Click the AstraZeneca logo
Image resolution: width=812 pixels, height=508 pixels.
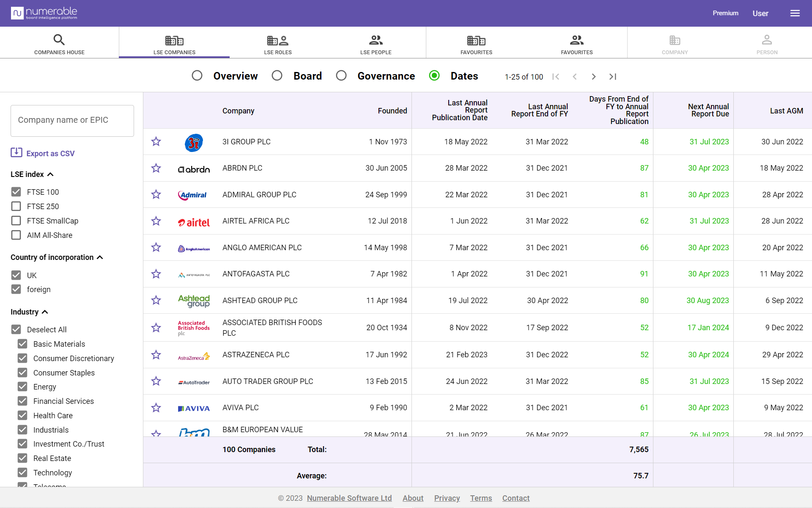point(194,356)
